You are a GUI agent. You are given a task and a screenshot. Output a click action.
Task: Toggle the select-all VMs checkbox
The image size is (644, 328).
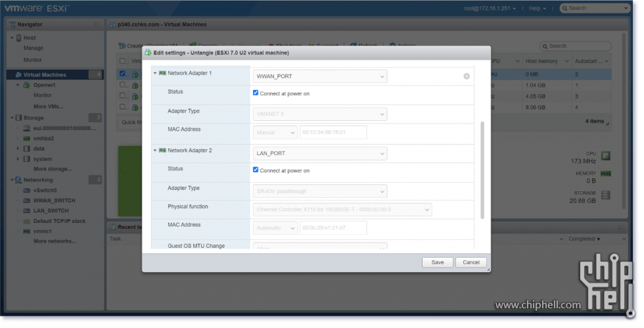click(x=122, y=61)
